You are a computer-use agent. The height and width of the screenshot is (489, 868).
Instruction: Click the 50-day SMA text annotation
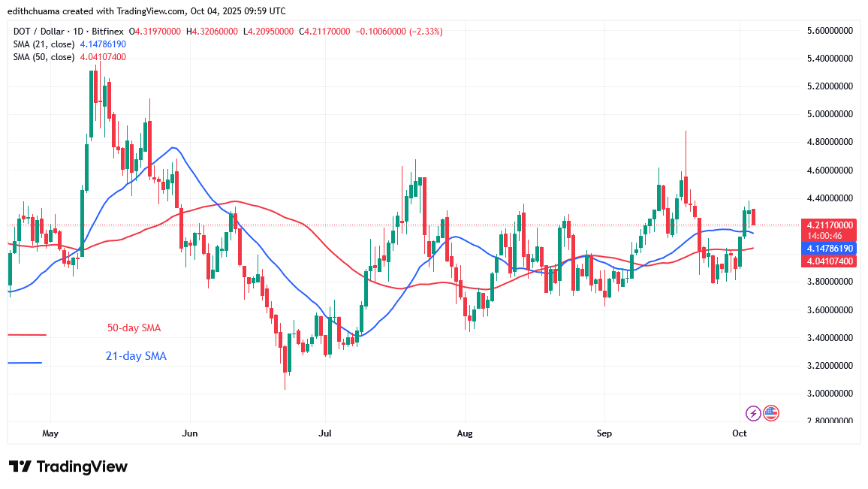(132, 328)
